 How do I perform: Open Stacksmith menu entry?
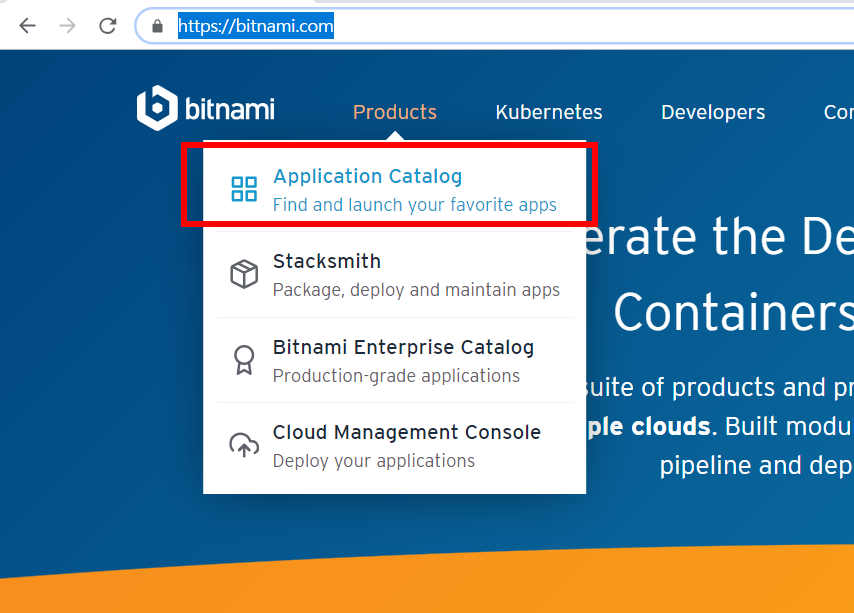[x=327, y=261]
